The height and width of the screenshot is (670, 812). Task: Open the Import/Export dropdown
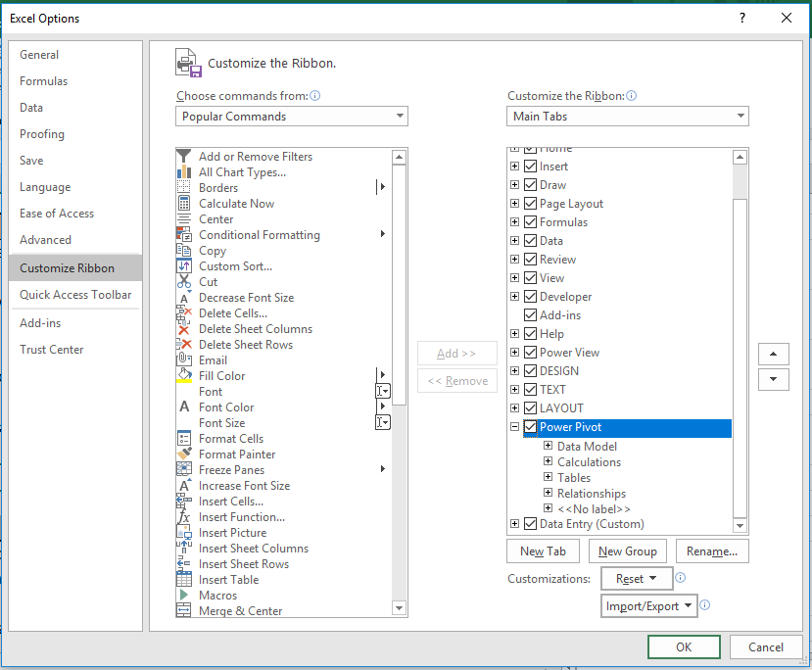click(648, 605)
